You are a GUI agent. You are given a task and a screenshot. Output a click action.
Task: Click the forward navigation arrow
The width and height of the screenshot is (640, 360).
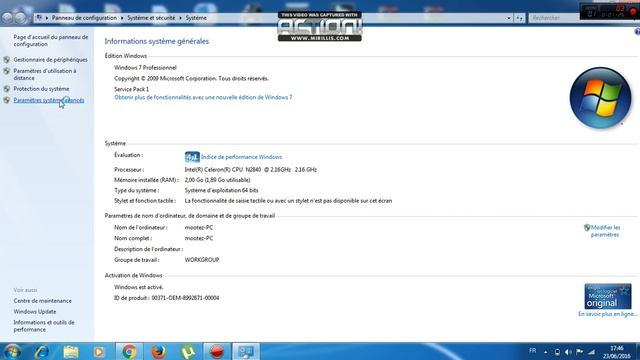20,18
